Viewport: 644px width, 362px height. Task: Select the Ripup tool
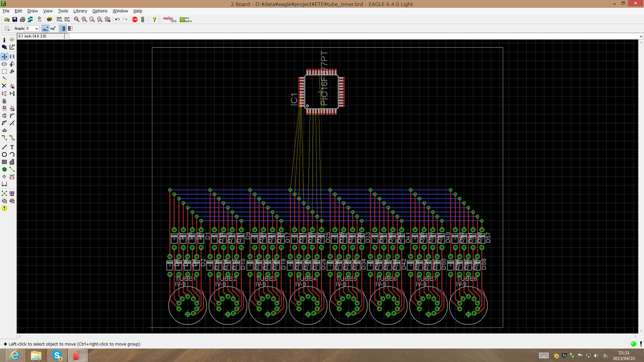click(12, 138)
